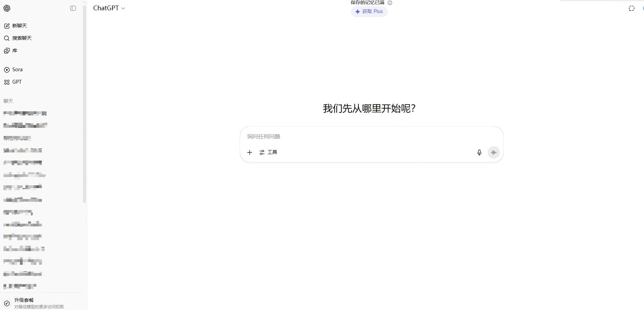644x310 pixels.
Task: Focus the 询问任何问题 input field
Action: [371, 137]
